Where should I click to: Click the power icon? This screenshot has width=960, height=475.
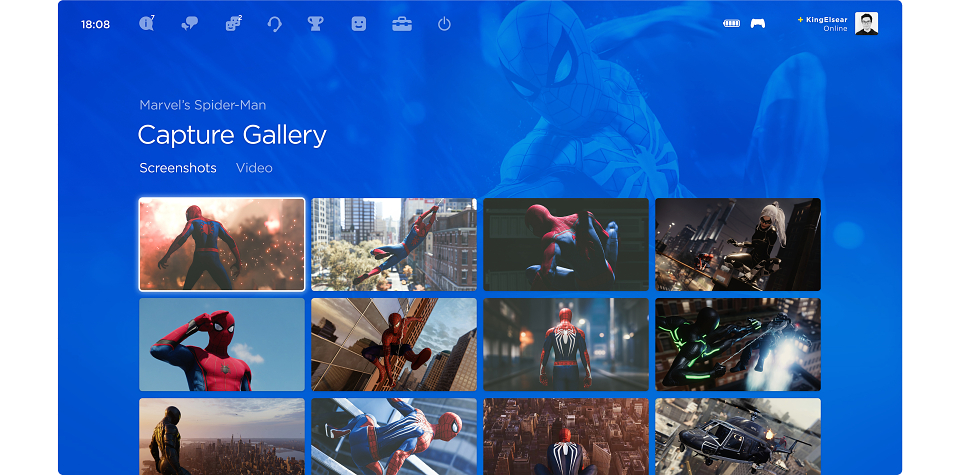(444, 24)
